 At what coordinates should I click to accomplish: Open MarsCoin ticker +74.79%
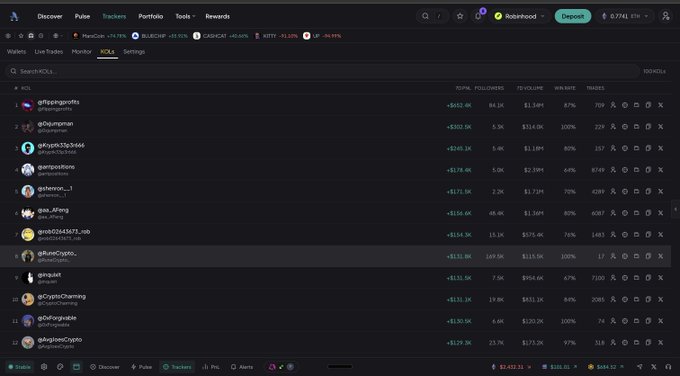point(99,36)
